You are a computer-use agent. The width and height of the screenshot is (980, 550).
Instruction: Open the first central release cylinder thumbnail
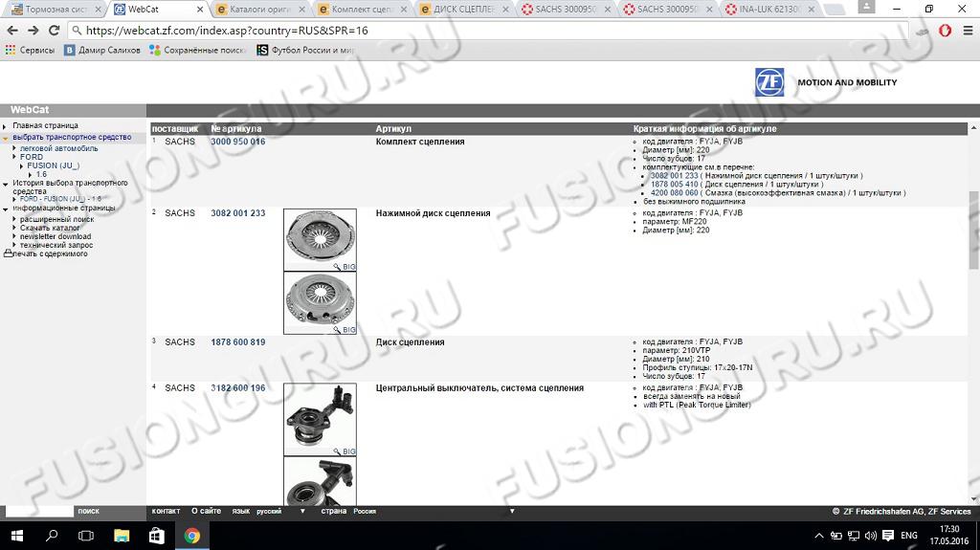[x=320, y=419]
